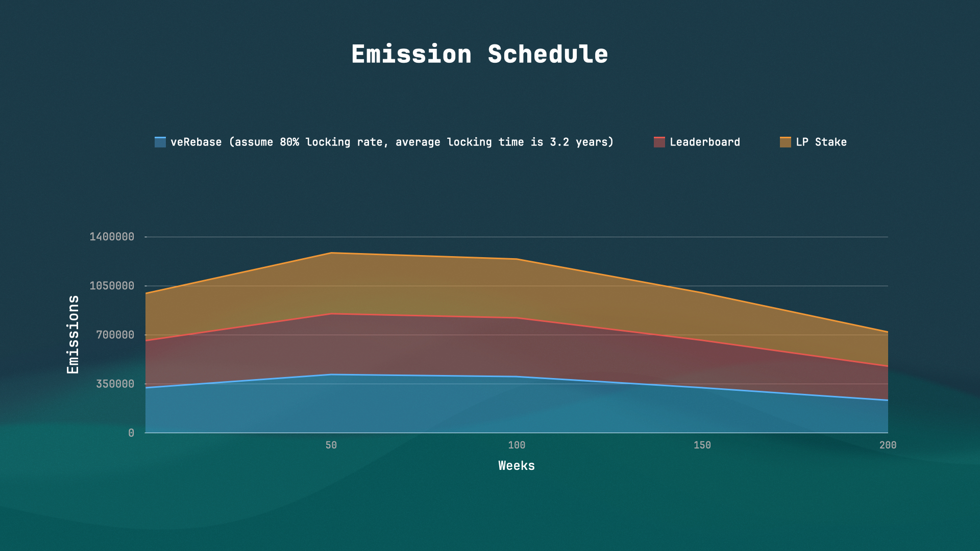This screenshot has height=551, width=980.
Task: Click the 1050000 y-axis tick label
Action: pos(112,286)
